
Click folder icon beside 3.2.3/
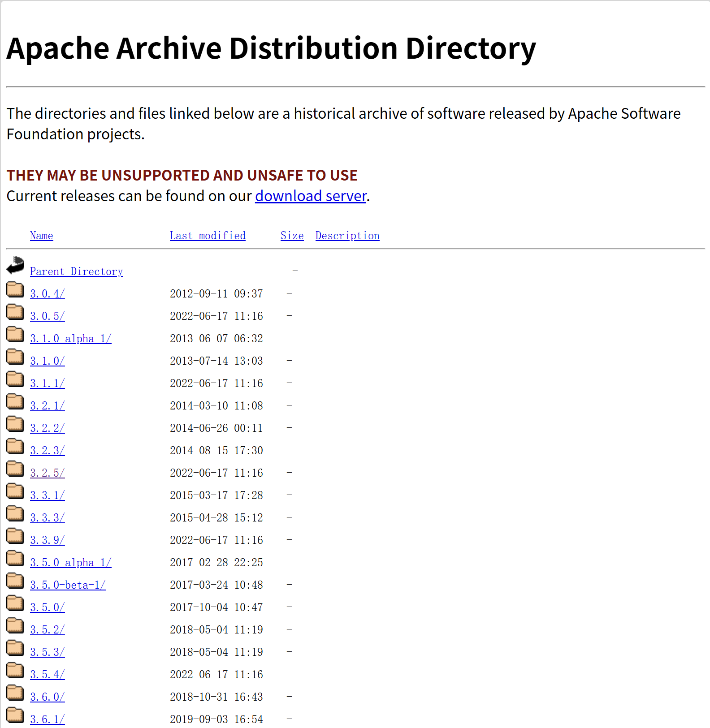[15, 446]
